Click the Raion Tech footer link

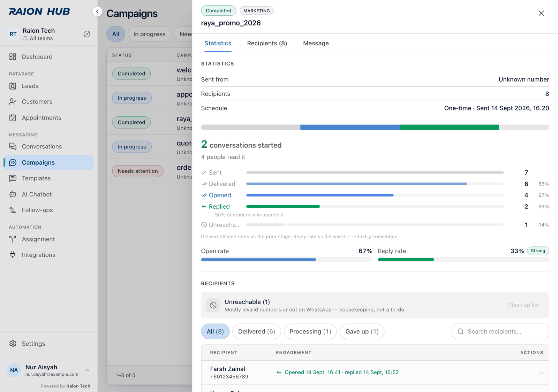(x=78, y=386)
